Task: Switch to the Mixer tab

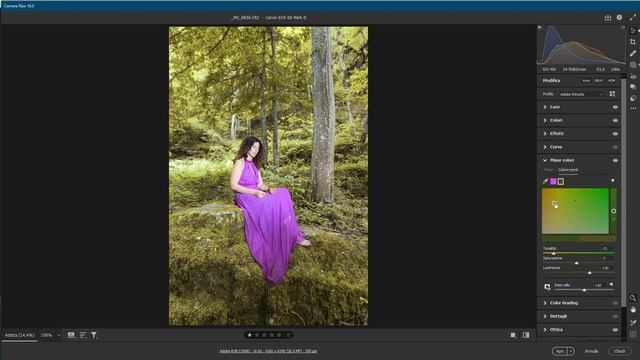Action: coord(548,170)
